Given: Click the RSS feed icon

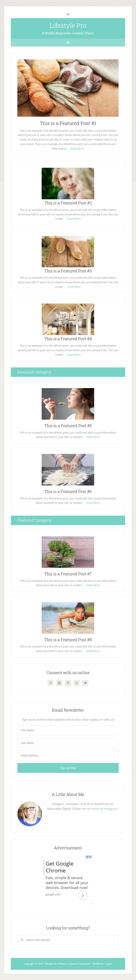Looking at the screenshot, I should coord(77,683).
